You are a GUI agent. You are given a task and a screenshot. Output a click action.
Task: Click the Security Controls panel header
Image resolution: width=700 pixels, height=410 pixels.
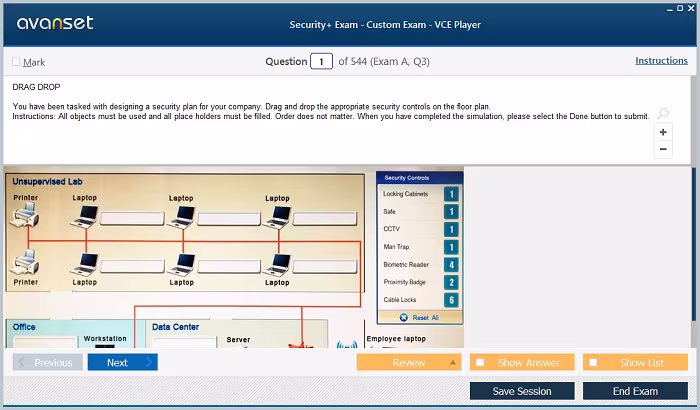coord(420,178)
